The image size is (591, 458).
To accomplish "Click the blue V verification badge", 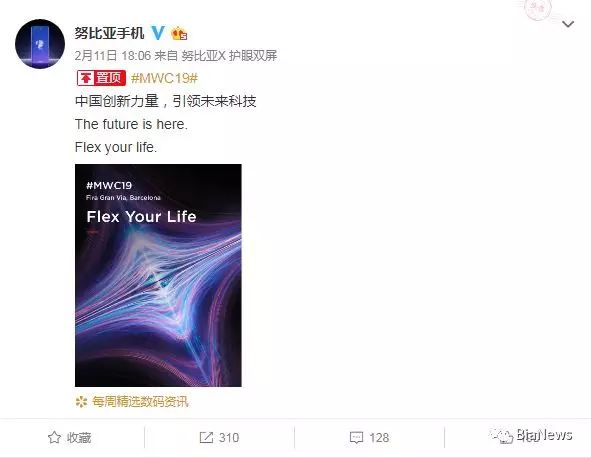I will (158, 33).
